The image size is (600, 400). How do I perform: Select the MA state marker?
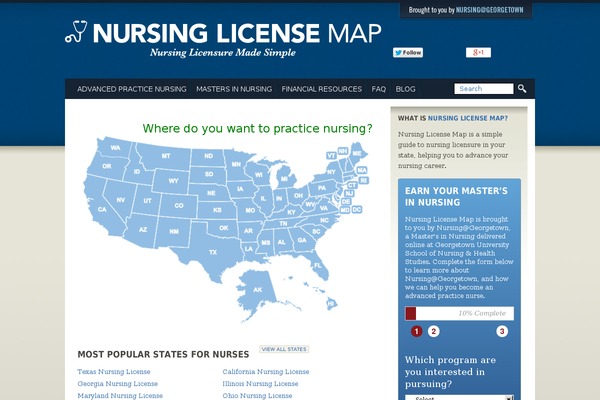(362, 170)
